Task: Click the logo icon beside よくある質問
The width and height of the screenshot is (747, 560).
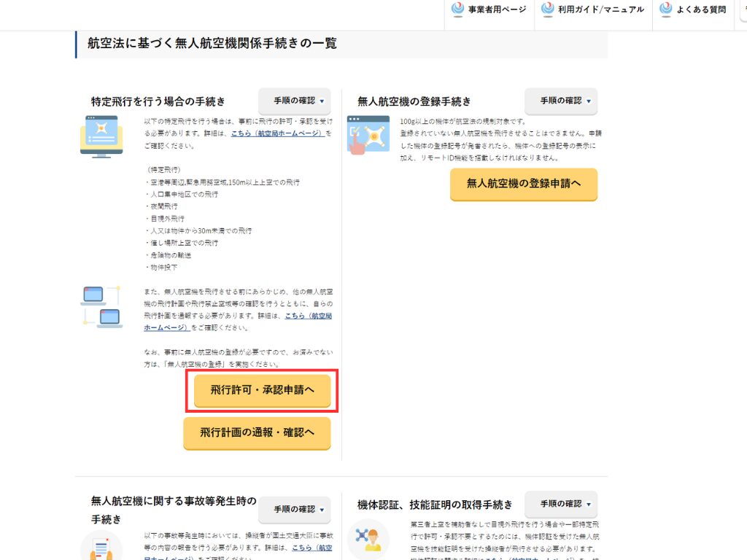Action: (x=665, y=9)
